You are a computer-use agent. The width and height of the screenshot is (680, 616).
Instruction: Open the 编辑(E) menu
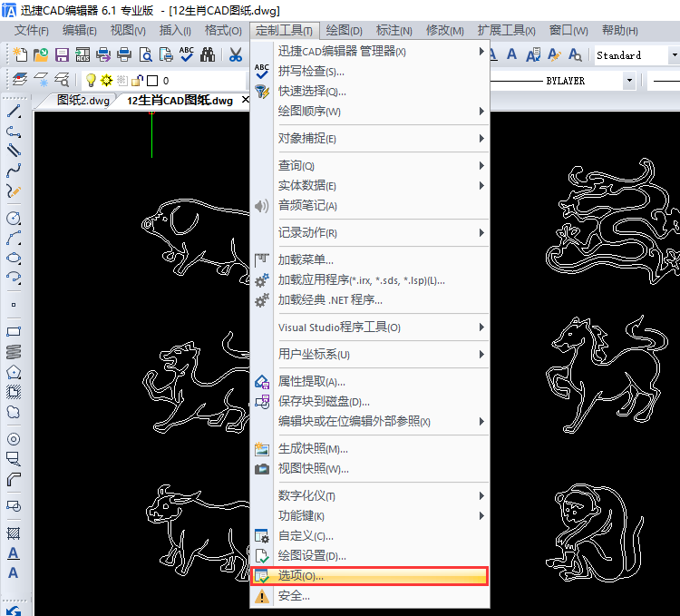[x=80, y=30]
